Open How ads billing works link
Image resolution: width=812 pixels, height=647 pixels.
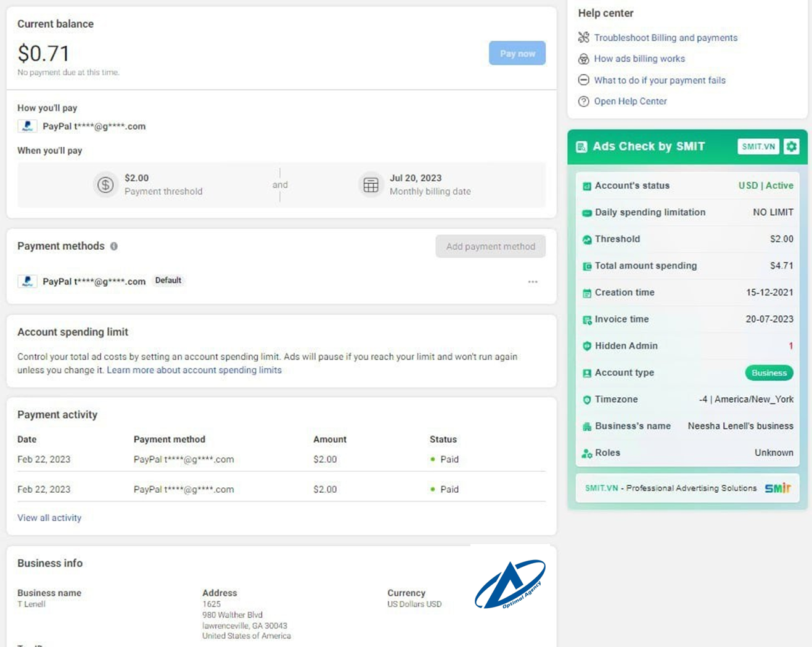coord(639,59)
